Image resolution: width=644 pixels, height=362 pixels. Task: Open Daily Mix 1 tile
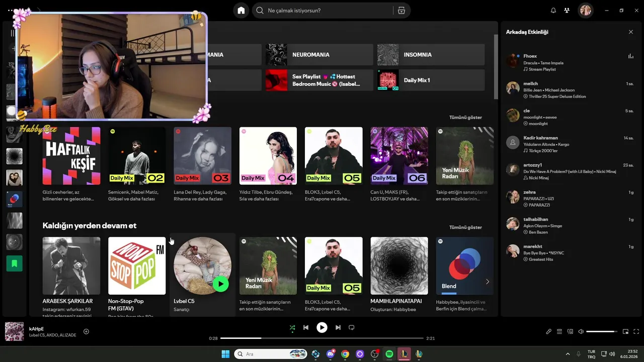[x=431, y=80]
